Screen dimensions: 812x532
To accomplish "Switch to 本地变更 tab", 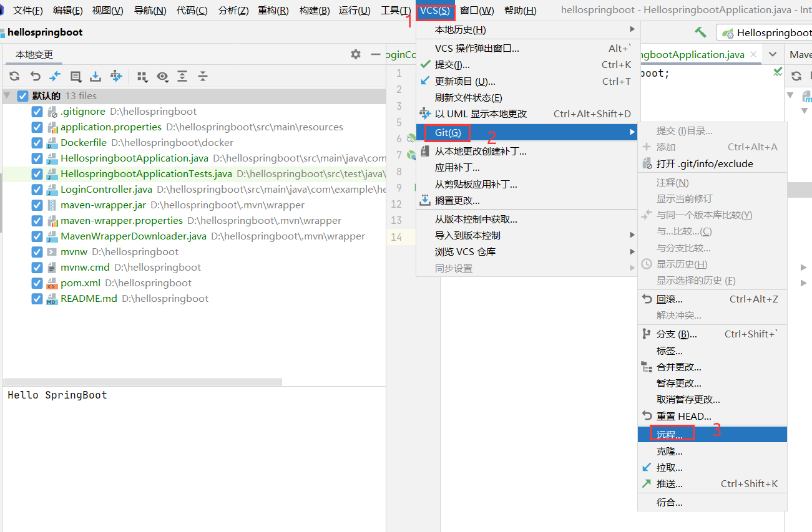I will click(x=34, y=55).
